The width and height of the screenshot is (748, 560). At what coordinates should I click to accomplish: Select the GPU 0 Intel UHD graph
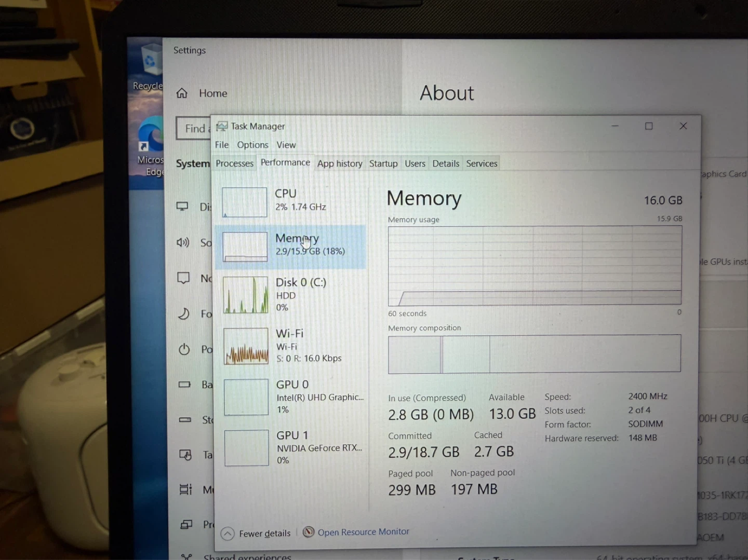(246, 398)
